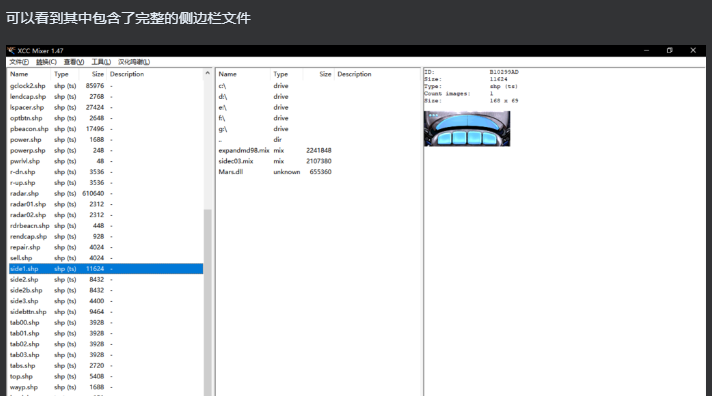This screenshot has height=396, width=712.
Task: Open the 文件(F) menu
Action: pyautogui.click(x=19, y=62)
